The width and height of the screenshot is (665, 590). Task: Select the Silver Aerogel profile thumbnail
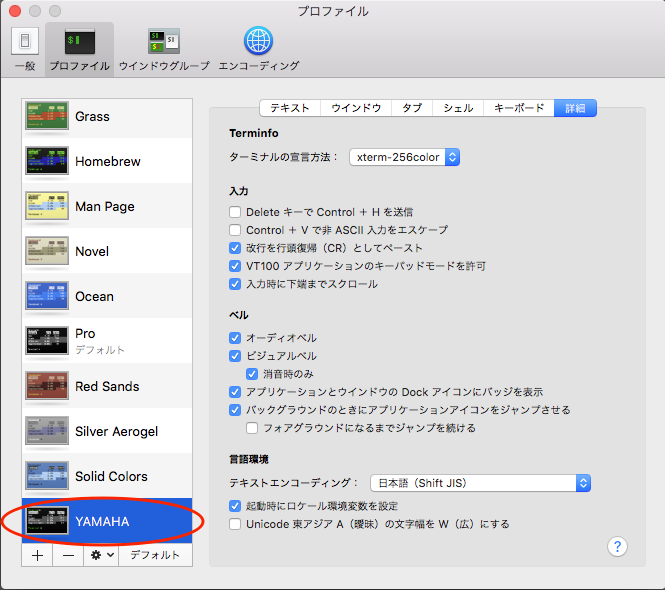click(x=47, y=430)
